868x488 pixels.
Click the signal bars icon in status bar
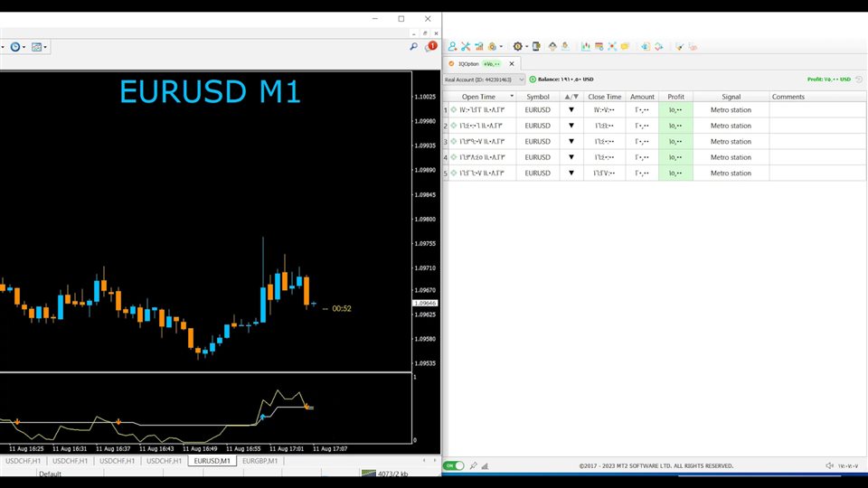point(485,466)
